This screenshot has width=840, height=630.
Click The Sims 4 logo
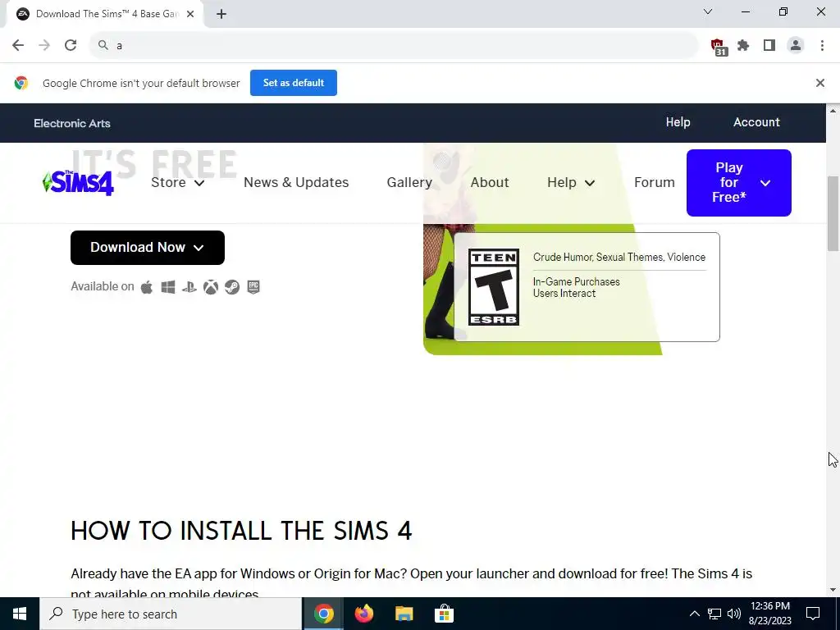pos(78,183)
